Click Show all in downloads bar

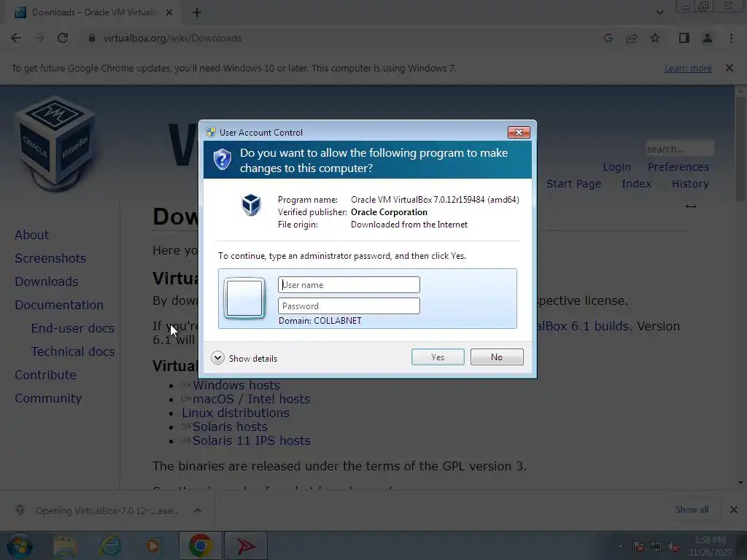tap(692, 510)
